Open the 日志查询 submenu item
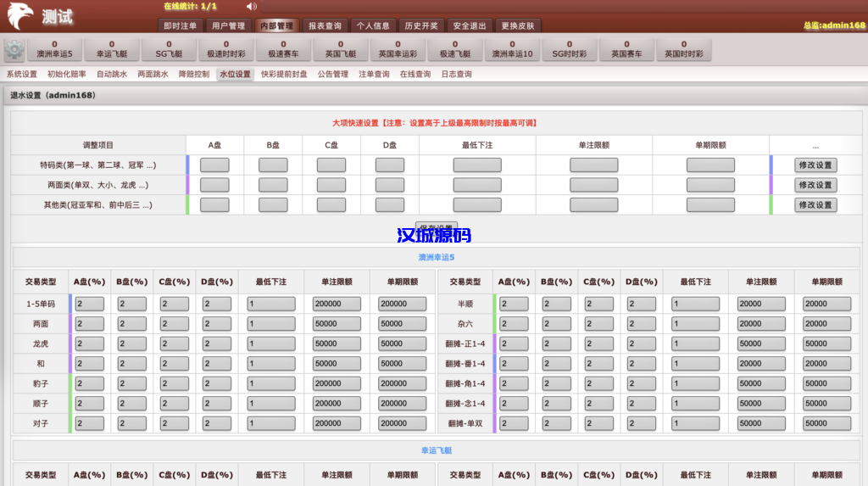The image size is (868, 486). pos(456,75)
